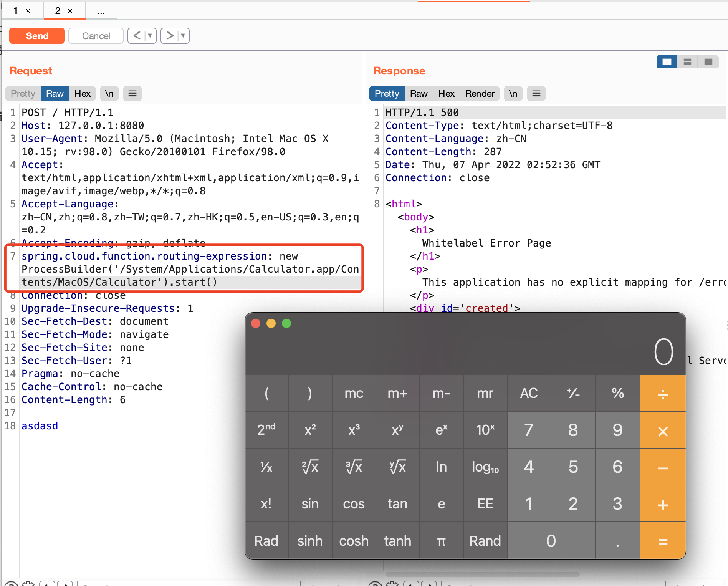Toggle non-printable characters in Request panel
The width and height of the screenshot is (728, 586).
click(x=109, y=93)
